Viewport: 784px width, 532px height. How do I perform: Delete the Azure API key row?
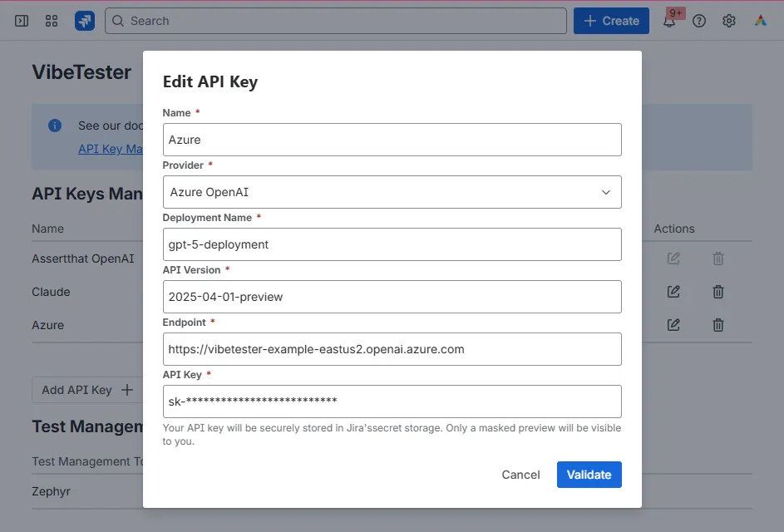point(718,325)
